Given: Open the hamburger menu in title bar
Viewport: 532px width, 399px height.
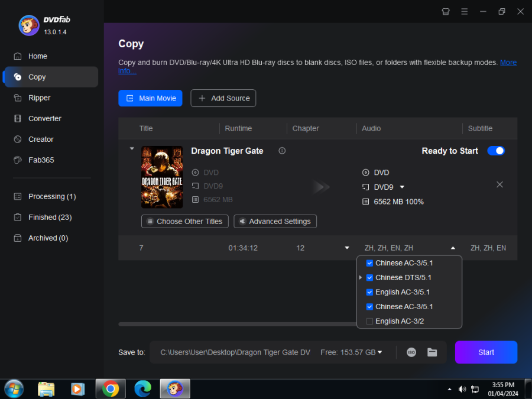Looking at the screenshot, I should [464, 12].
